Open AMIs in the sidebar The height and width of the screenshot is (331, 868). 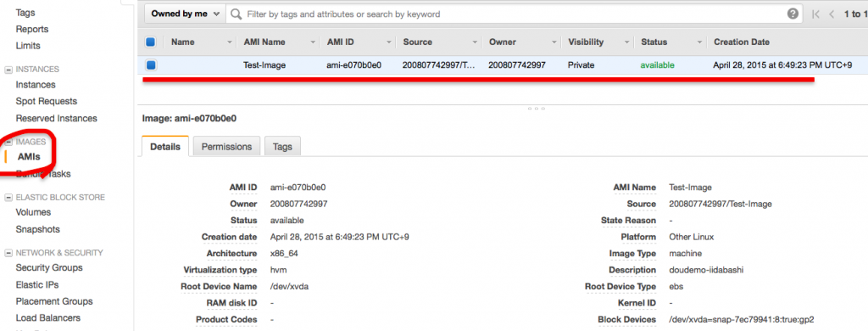point(29,157)
